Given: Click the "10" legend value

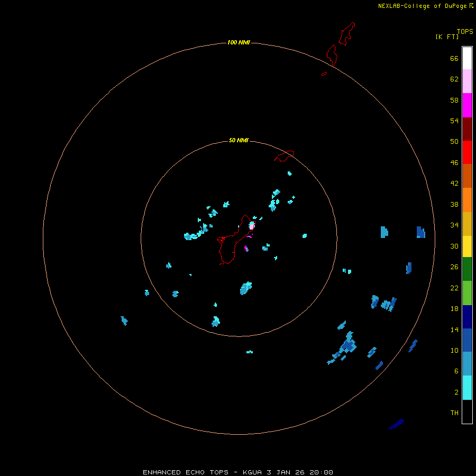Looking at the screenshot, I should [x=454, y=351].
